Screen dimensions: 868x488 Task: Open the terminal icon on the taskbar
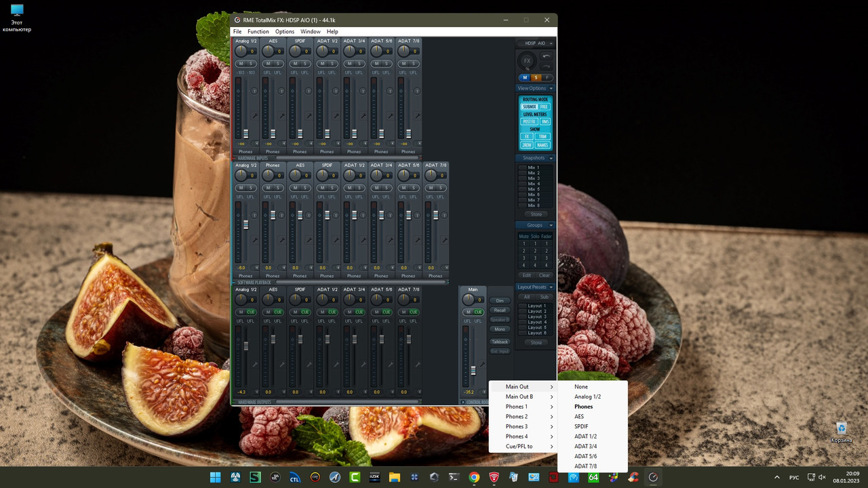[454, 477]
